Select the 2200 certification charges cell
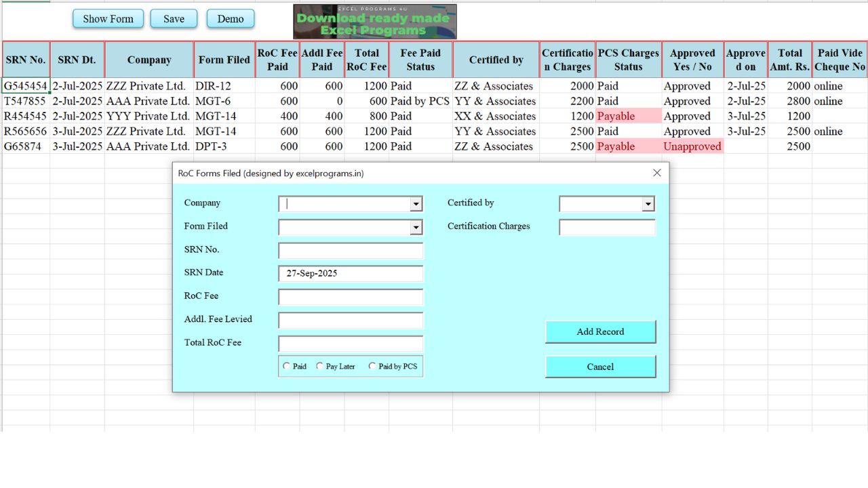Viewport: 868px width, 488px height. (x=568, y=101)
